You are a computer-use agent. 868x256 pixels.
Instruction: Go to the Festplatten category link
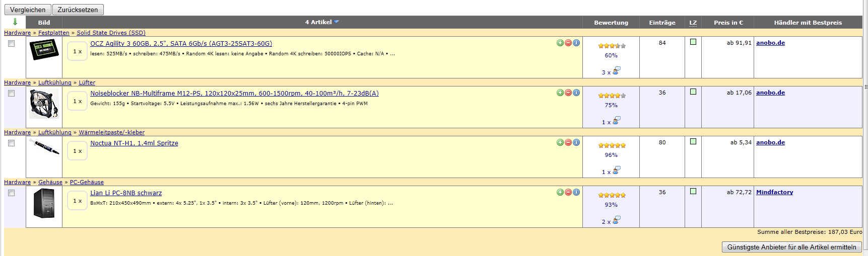pos(54,33)
